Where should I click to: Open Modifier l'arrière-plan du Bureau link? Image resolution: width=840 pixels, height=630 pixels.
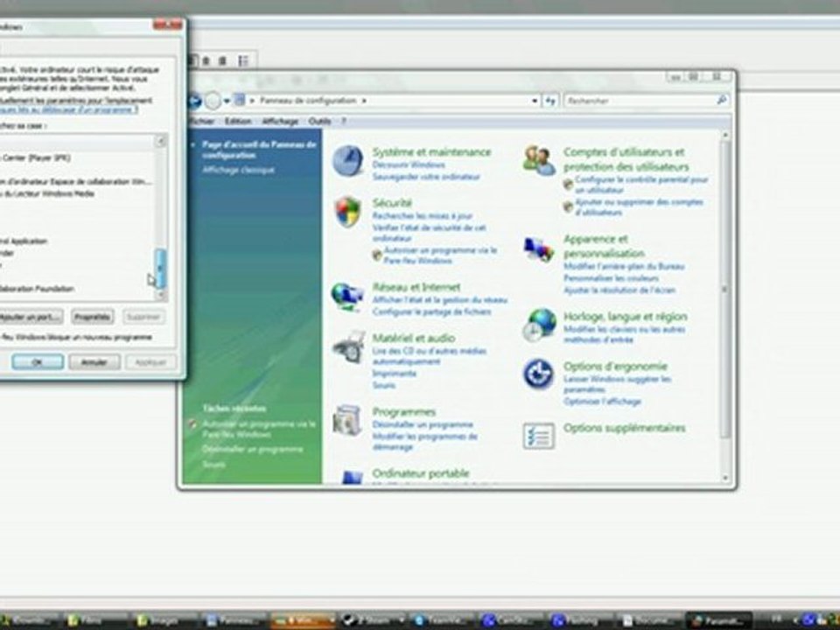tap(624, 266)
